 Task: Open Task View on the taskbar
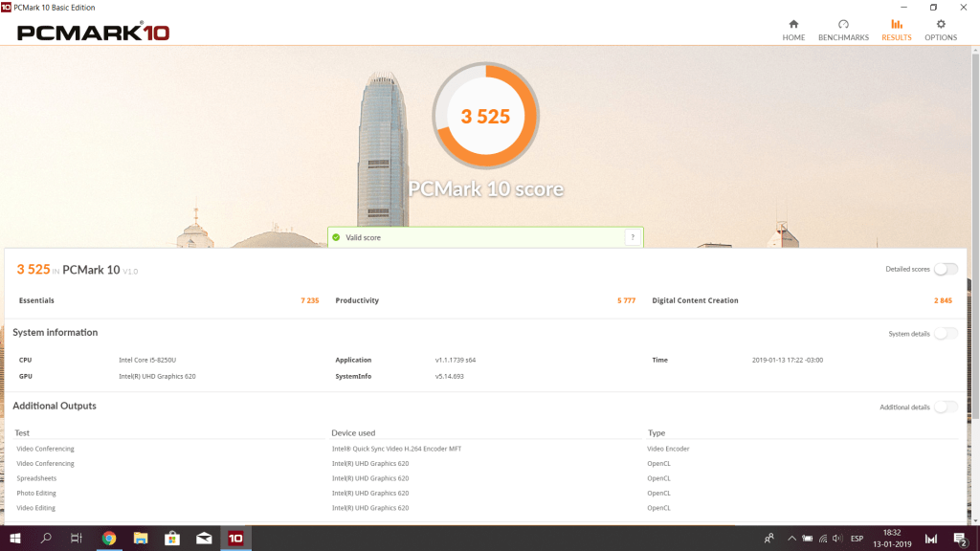[77, 539]
